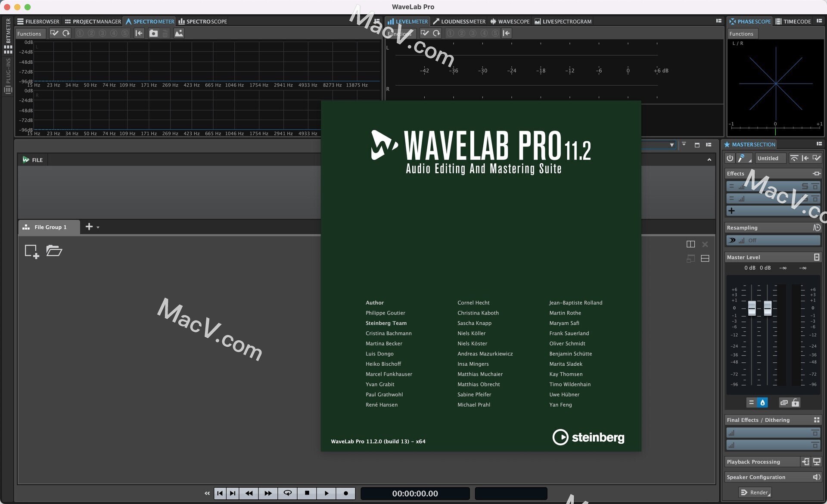The image size is (827, 504).
Task: Click the horizontal tile layout icon in File Group
Action: point(705,258)
